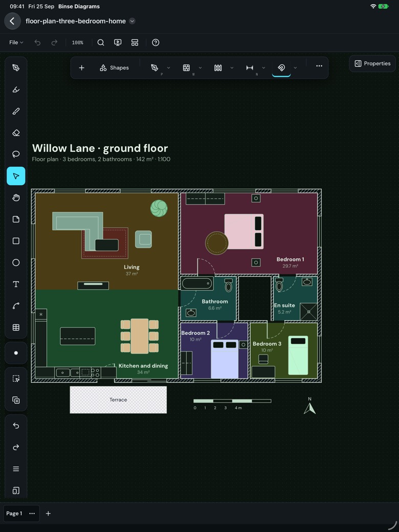Click the redo button in left sidebar
The height and width of the screenshot is (532, 399).
[16, 448]
